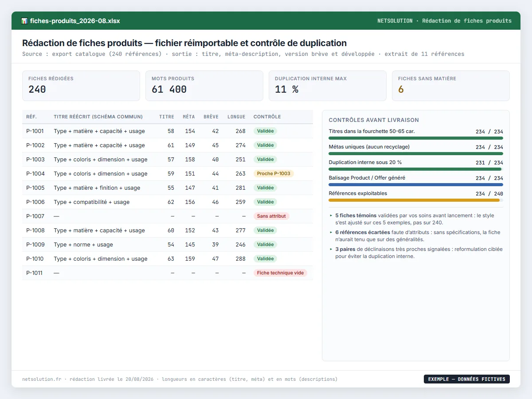
Task: Click title text of row P-1005 finition
Action: (x=97, y=188)
